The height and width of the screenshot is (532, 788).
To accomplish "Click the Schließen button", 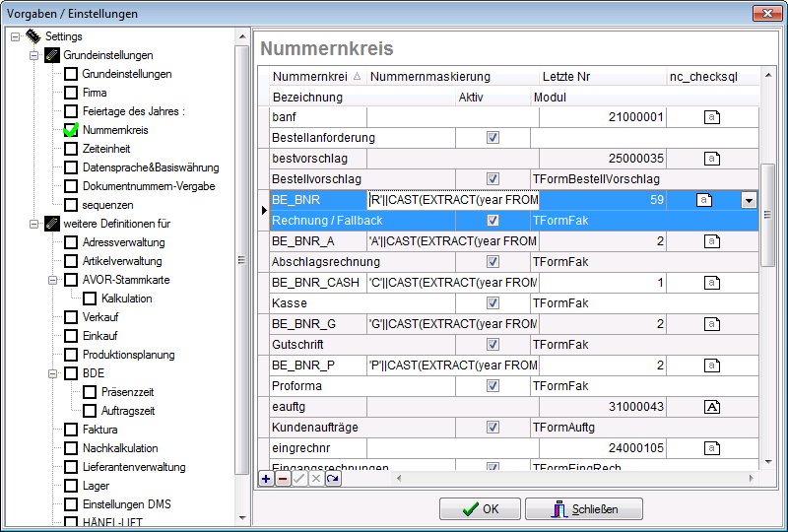I will tap(583, 509).
